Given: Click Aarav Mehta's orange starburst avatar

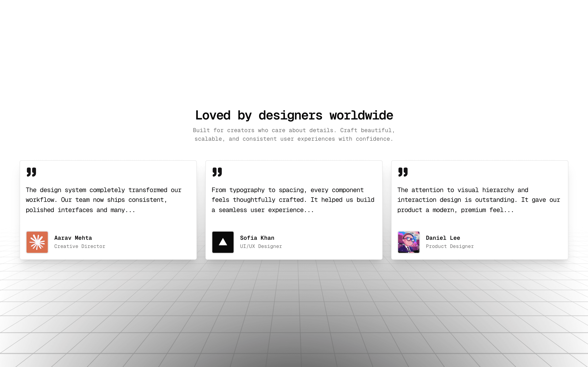Looking at the screenshot, I should (x=37, y=242).
